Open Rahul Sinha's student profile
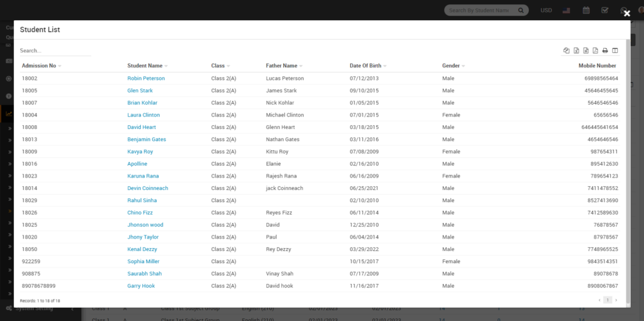The image size is (644, 321). 142,201
